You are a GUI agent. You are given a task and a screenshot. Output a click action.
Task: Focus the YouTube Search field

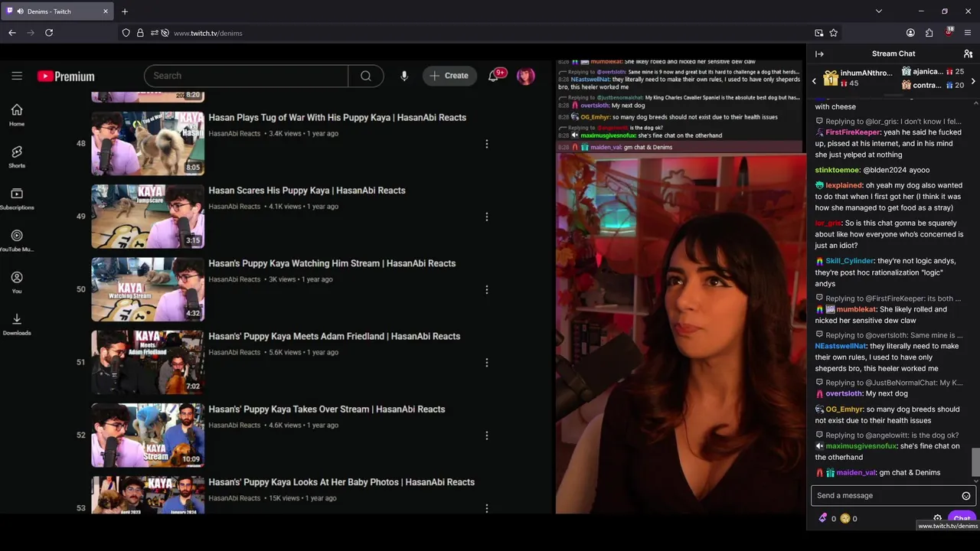[x=246, y=76]
